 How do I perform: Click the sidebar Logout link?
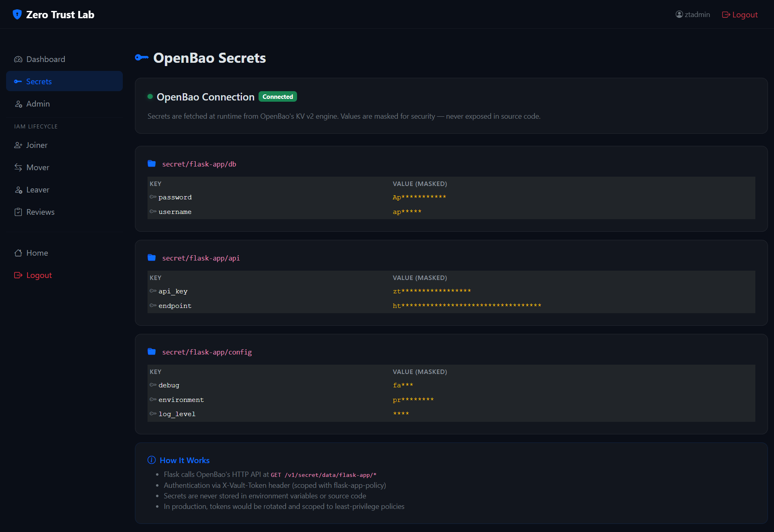(x=38, y=275)
